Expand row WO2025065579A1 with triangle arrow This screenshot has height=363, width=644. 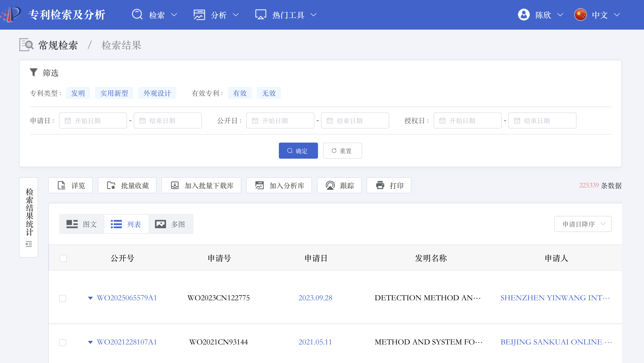91,298
